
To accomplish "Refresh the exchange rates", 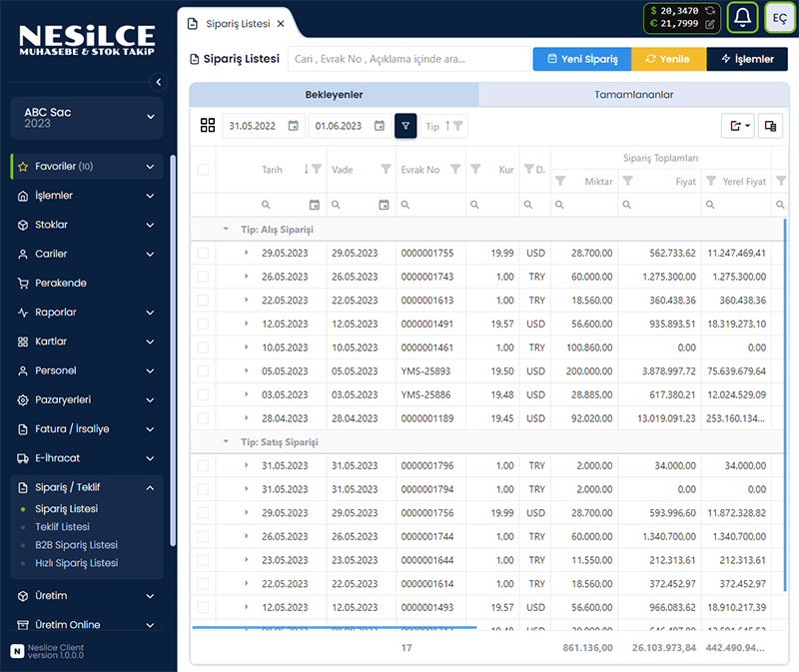I will click(710, 10).
